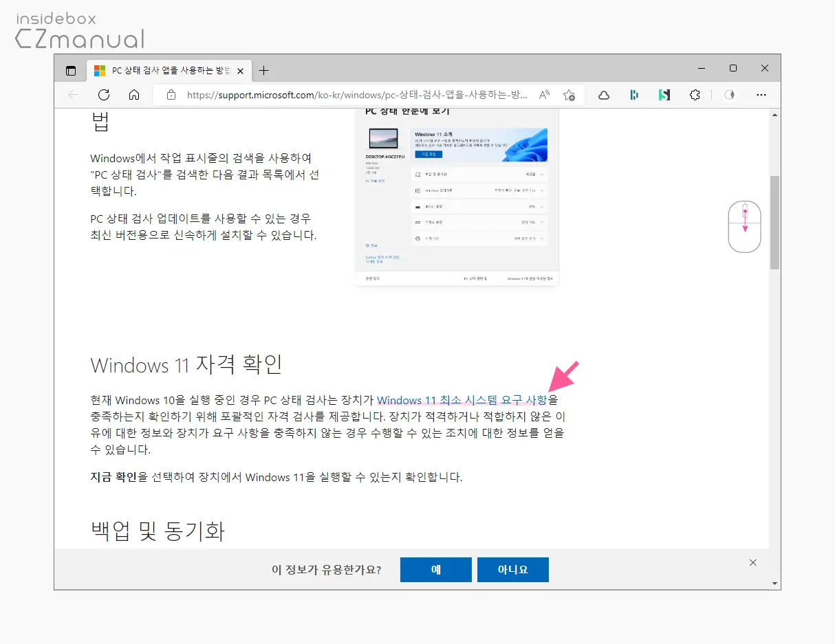Open the profile icon in toolbar
This screenshot has height=644, width=835.
[731, 95]
